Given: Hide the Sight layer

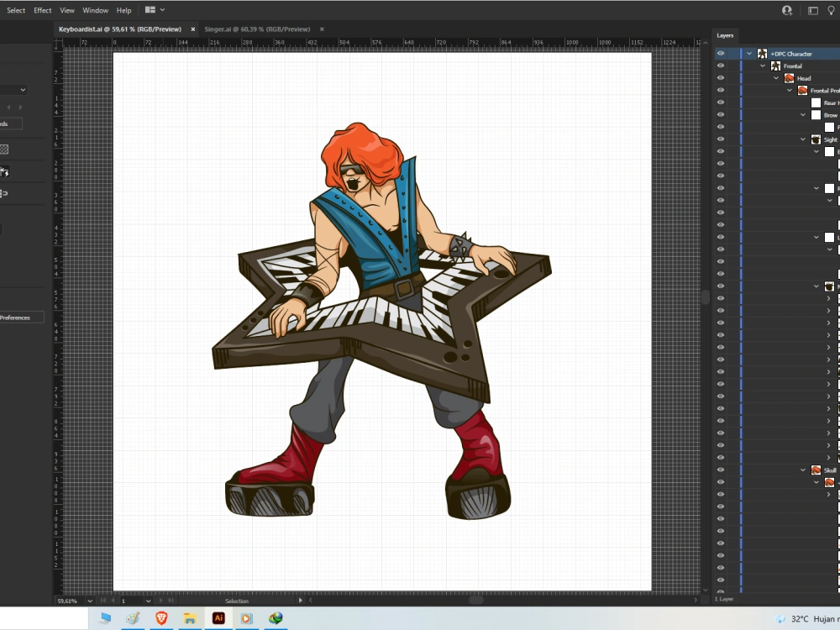Looking at the screenshot, I should [721, 139].
